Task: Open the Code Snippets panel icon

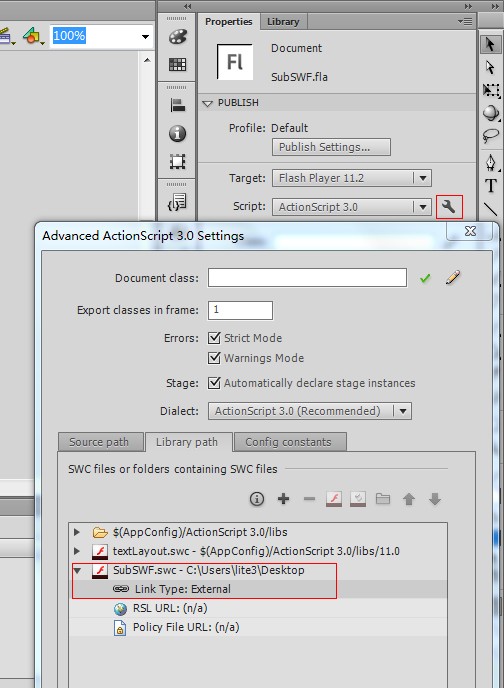Action: coord(177,202)
